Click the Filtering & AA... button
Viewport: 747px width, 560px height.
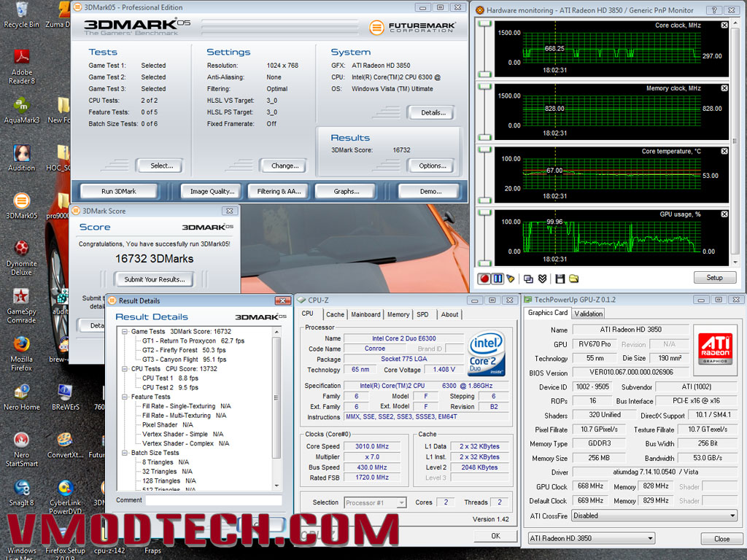[x=279, y=192]
